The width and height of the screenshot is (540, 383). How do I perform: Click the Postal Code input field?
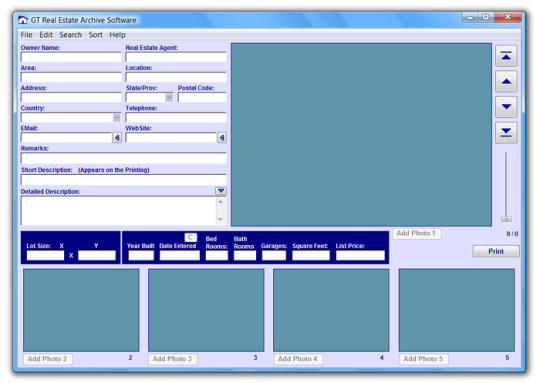202,97
